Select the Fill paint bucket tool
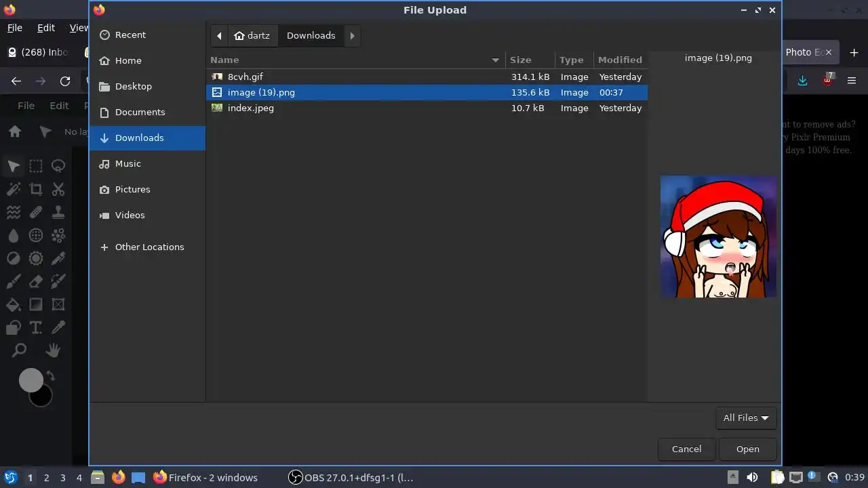This screenshot has height=488, width=868. [x=14, y=304]
